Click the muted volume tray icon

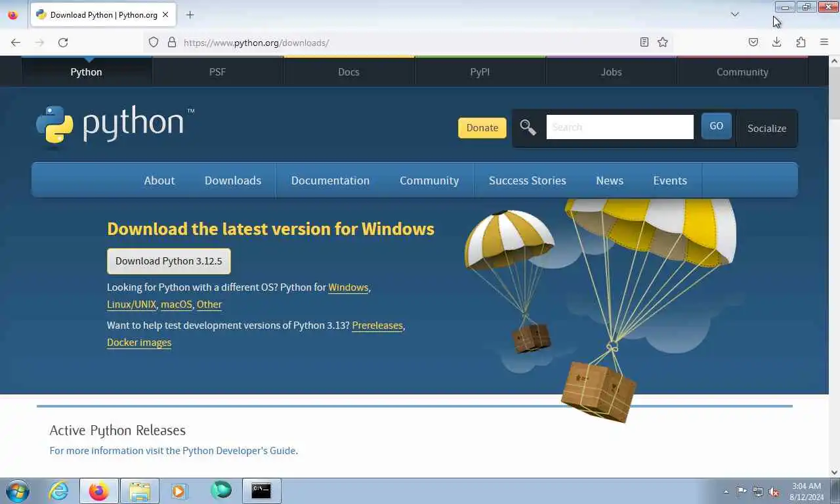774,491
